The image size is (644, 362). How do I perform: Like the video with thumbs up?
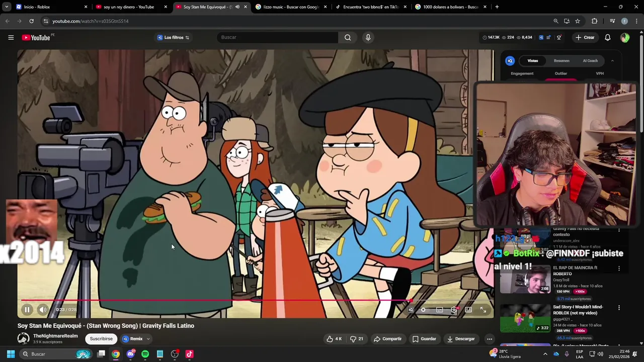tap(334, 339)
